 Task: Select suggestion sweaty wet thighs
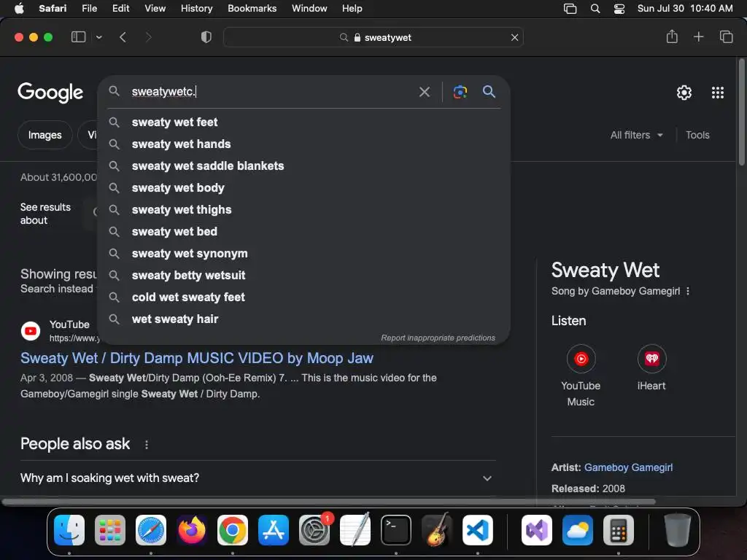pos(304,210)
